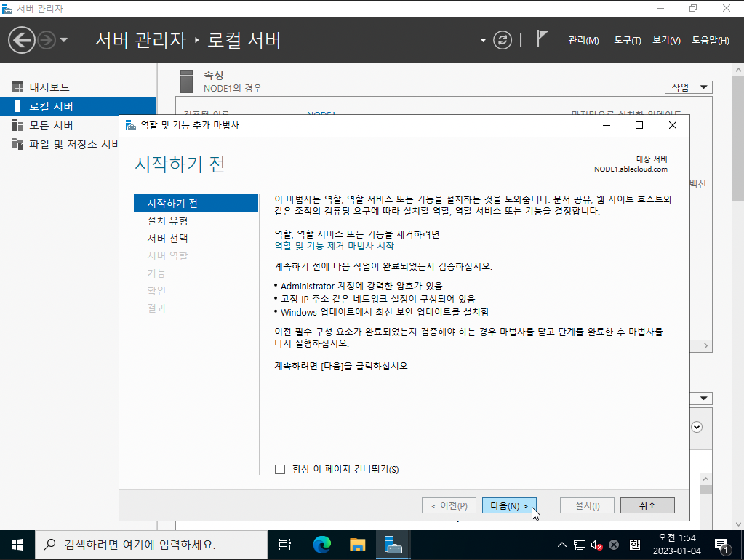Open navigation history dropdown arrow
The image size is (744, 560).
[63, 40]
